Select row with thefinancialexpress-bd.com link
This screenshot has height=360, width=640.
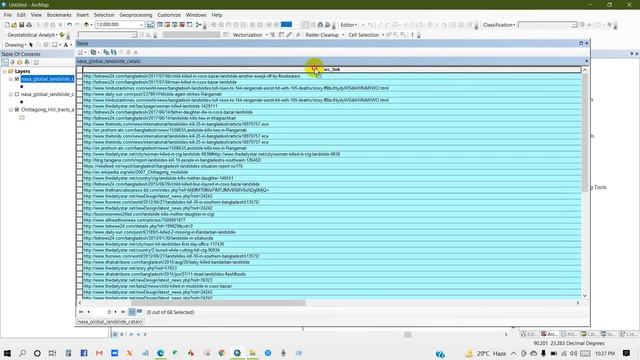[79, 190]
